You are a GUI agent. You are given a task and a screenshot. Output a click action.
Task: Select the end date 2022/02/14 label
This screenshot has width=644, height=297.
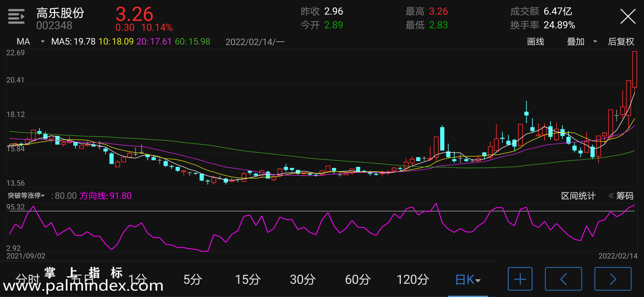[x=618, y=256]
